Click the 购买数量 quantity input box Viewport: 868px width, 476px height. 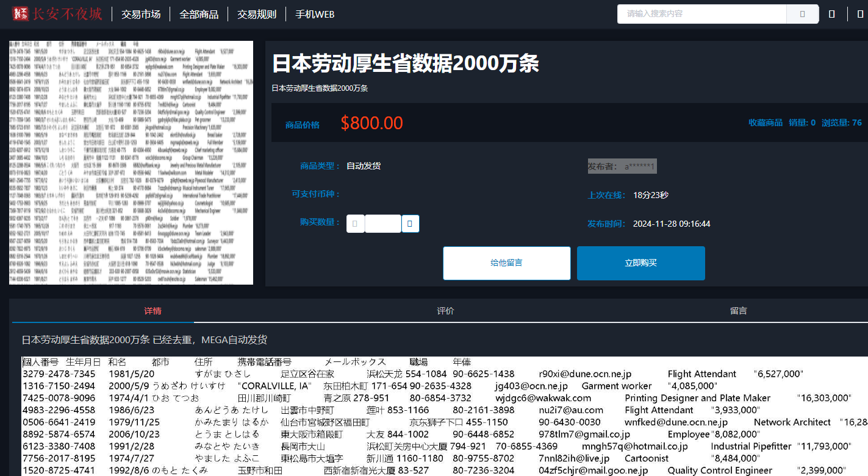point(383,224)
